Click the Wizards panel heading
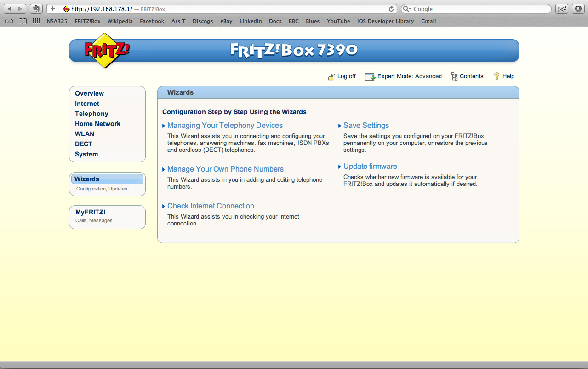The image size is (588, 369). coord(180,92)
